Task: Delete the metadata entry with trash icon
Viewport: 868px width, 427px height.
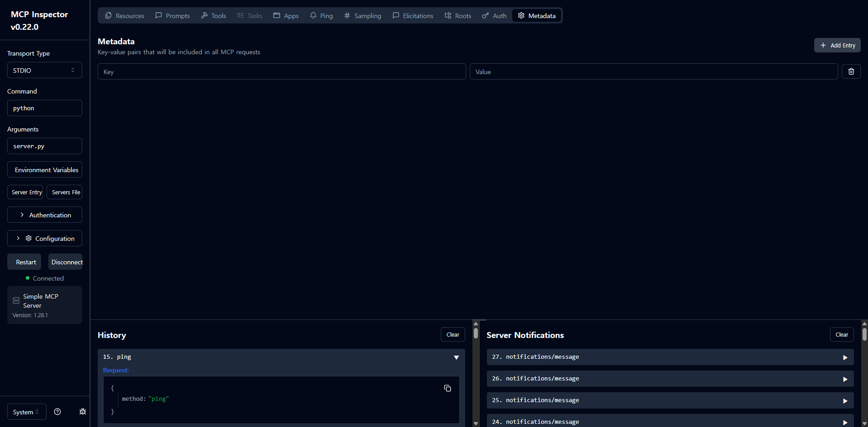Action: (851, 71)
